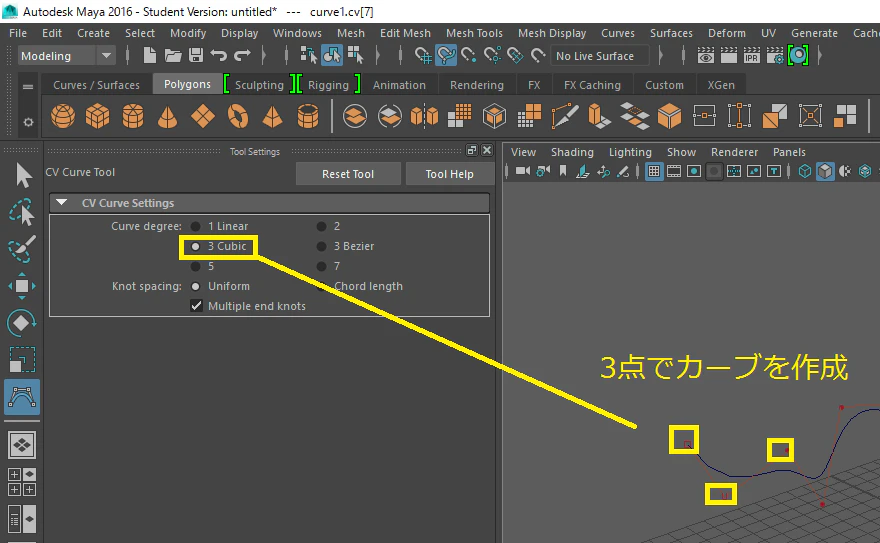Screen dimensions: 880x543
Task: Float the Tool Settings panel
Action: tap(472, 150)
